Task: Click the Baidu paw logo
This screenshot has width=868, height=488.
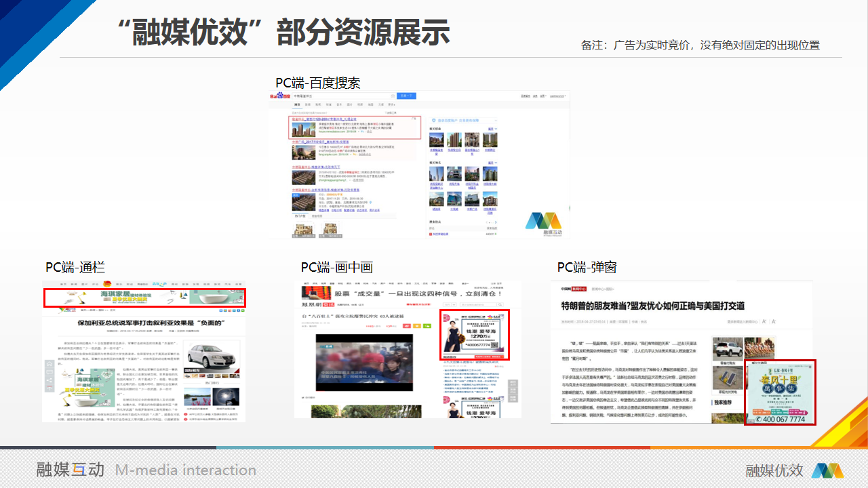Action: coord(280,96)
